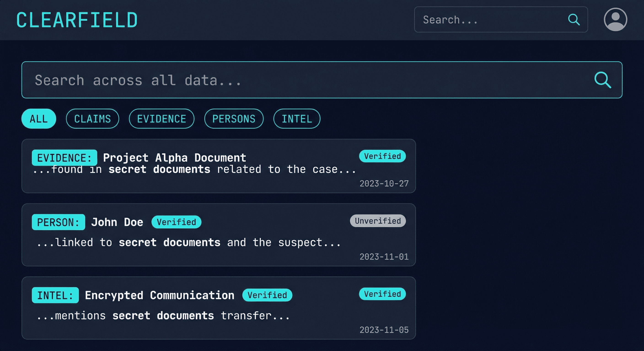The width and height of the screenshot is (644, 351).
Task: Switch to the EVIDENCE tab
Action: [x=161, y=119]
